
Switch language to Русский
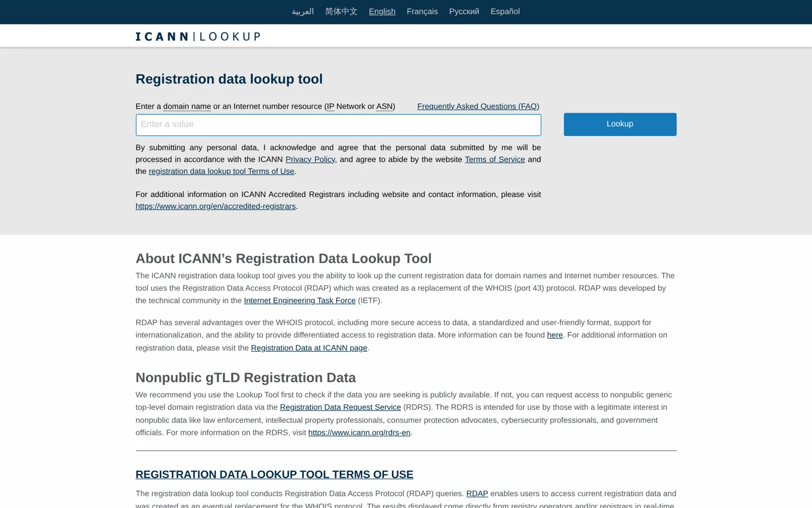coord(464,11)
